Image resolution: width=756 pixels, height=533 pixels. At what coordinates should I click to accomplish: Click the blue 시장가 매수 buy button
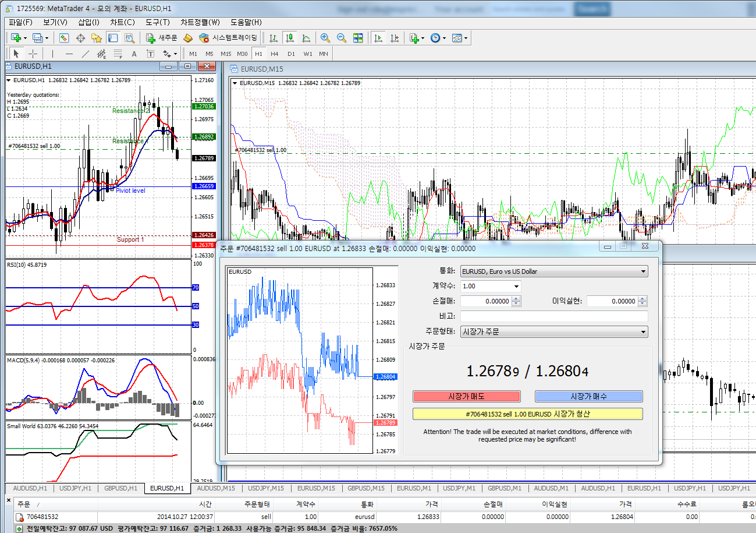588,397
